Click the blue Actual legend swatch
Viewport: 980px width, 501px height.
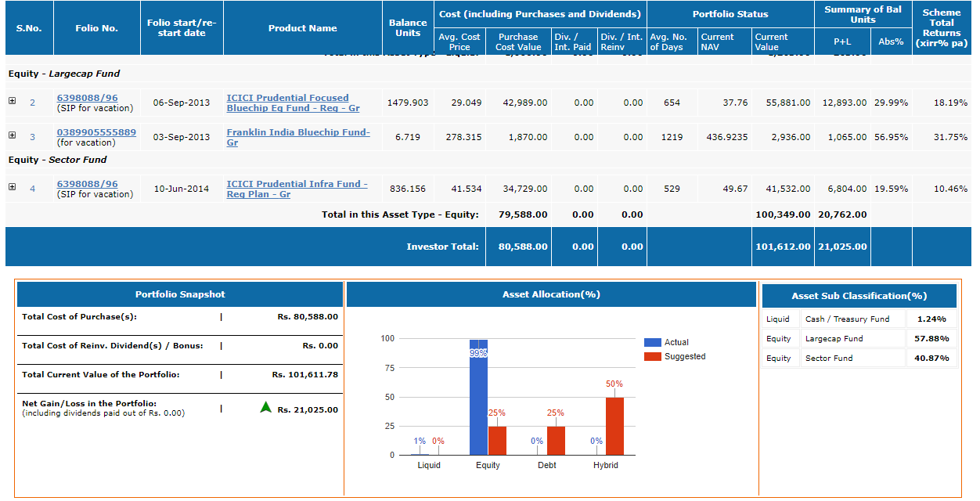(652, 342)
